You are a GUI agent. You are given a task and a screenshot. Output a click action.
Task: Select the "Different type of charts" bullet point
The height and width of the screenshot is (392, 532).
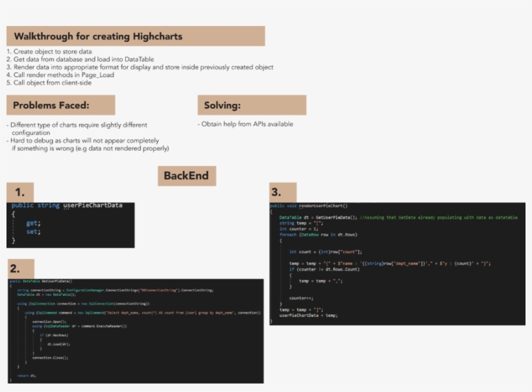click(x=77, y=128)
